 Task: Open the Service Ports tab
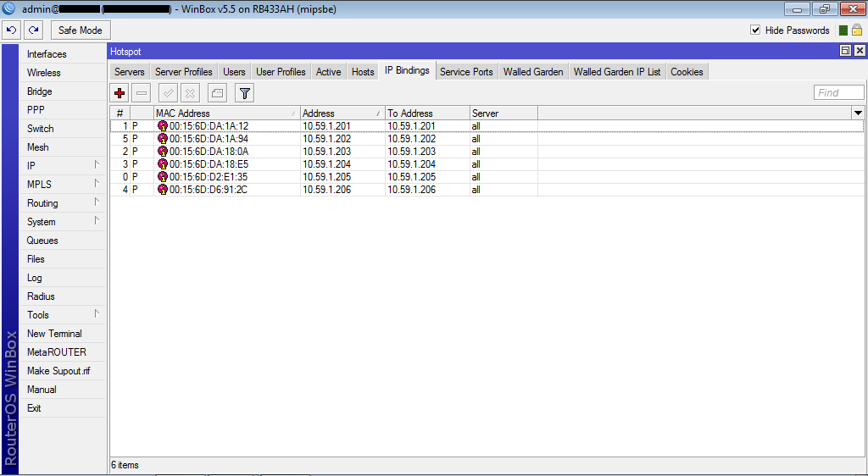click(466, 72)
